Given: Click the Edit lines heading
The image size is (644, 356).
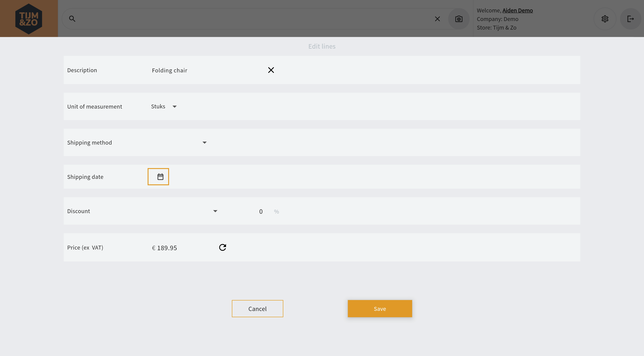Looking at the screenshot, I should pyautogui.click(x=322, y=46).
